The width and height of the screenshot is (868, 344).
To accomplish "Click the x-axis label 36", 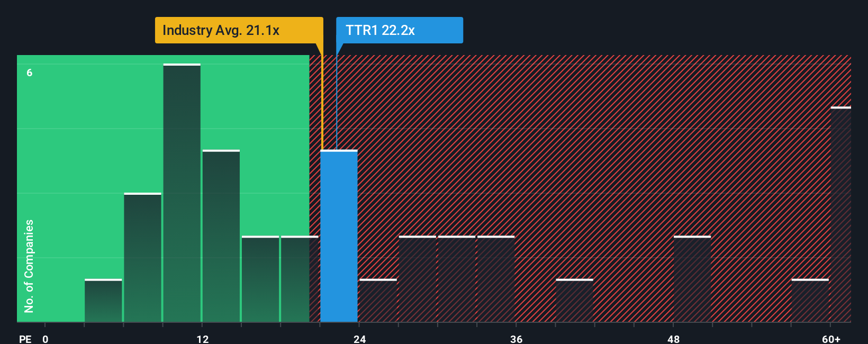I will pyautogui.click(x=516, y=339).
